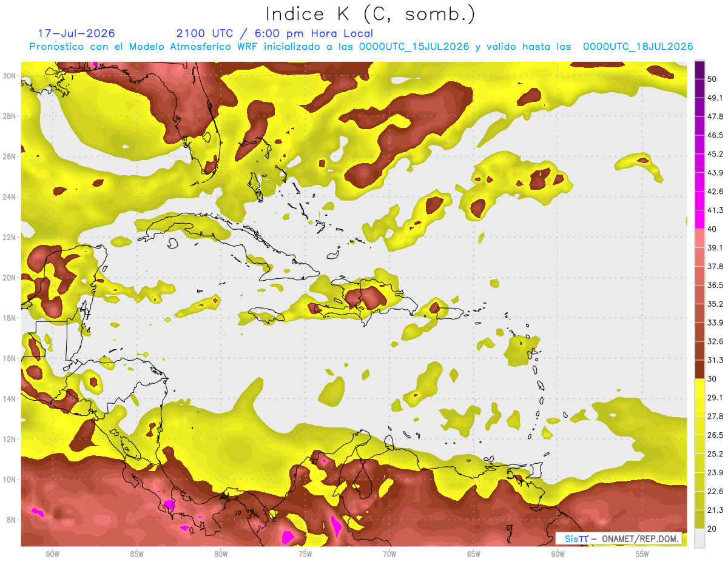Click the '80W' longitude label

click(221, 555)
